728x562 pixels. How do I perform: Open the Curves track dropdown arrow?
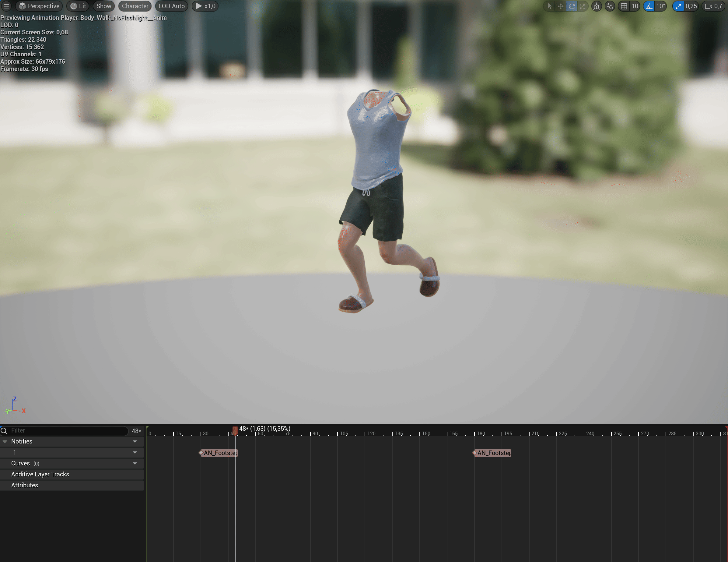coord(135,463)
